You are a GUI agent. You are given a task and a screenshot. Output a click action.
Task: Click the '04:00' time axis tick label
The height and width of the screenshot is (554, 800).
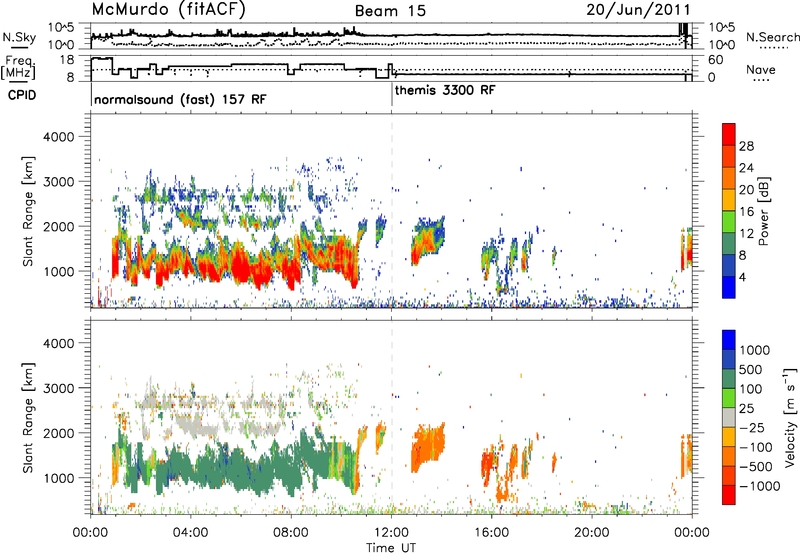(x=190, y=533)
